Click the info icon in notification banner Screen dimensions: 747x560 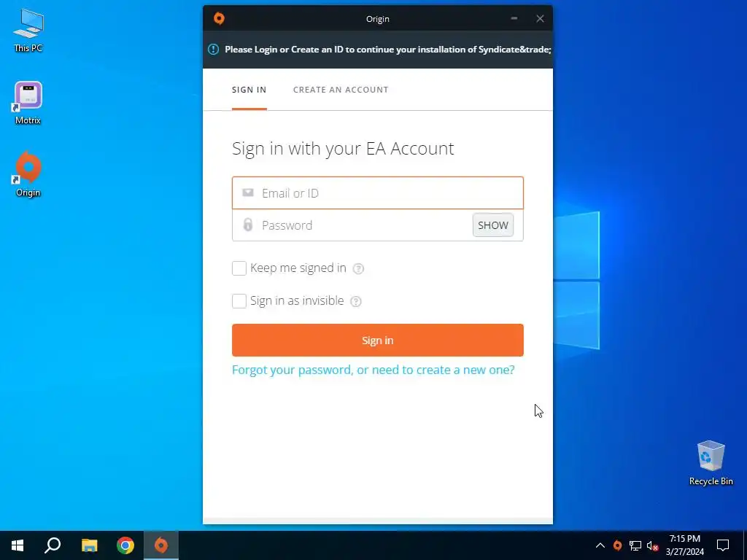click(x=214, y=49)
